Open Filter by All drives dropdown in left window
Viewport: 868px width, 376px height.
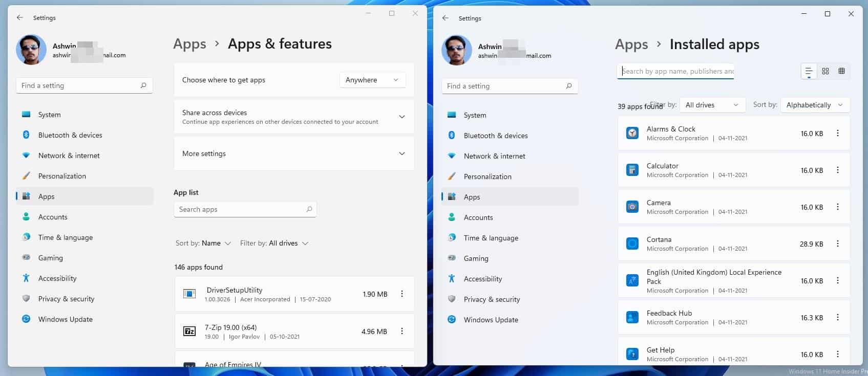pos(274,243)
